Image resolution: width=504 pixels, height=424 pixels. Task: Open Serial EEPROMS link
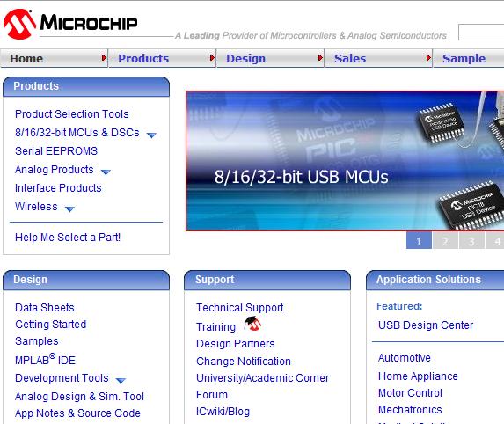(56, 151)
